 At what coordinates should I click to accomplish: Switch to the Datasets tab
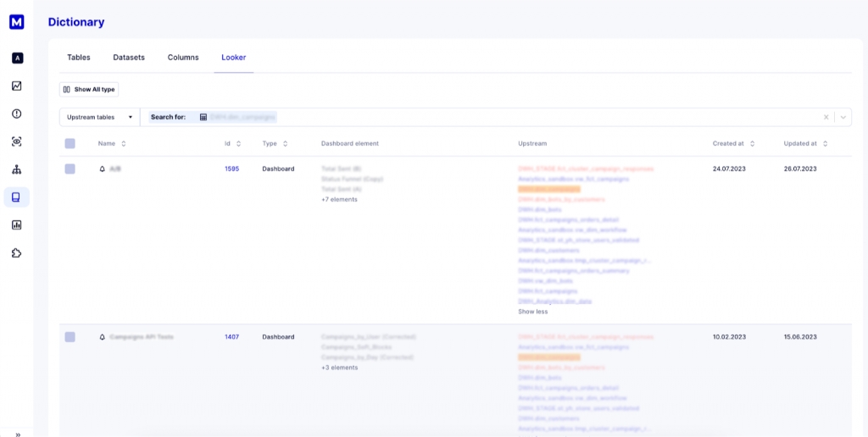(129, 58)
